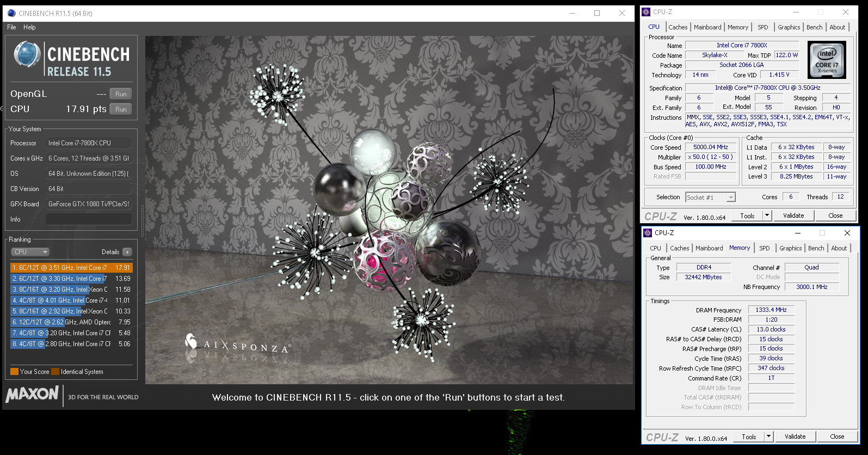Select ranking row 7 with score 5.48
Screen dimensions: 868x455
[71, 333]
